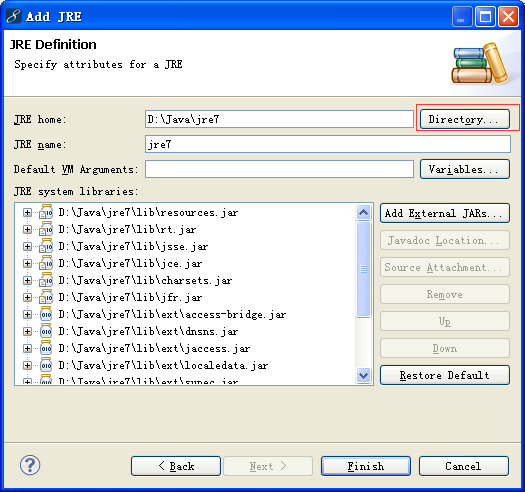The image size is (525, 492).
Task: Go Back to previous wizard page
Action: (x=176, y=466)
